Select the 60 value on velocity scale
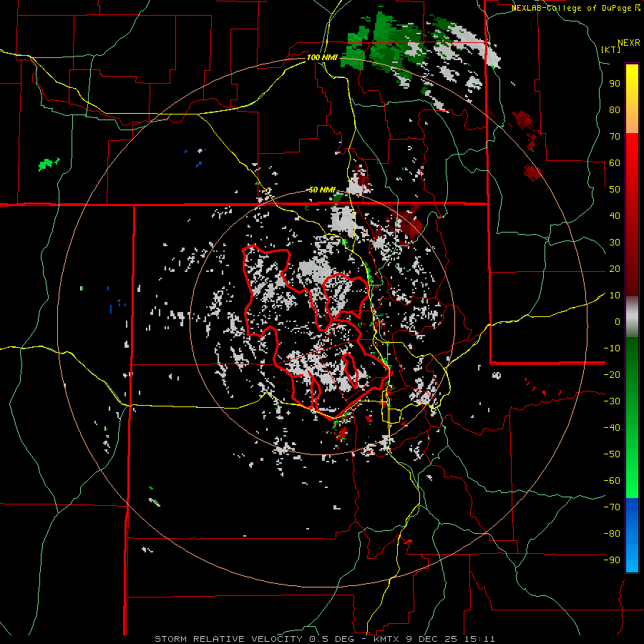This screenshot has width=644, height=644. pos(615,163)
